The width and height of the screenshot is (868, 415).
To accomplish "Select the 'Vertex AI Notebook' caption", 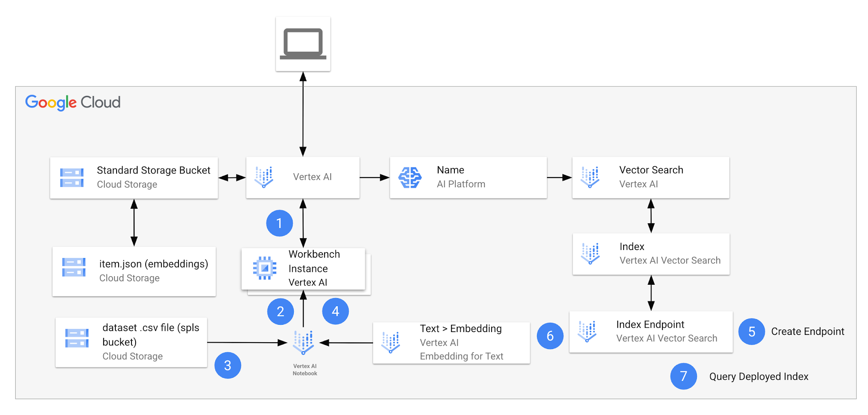I will tap(305, 370).
